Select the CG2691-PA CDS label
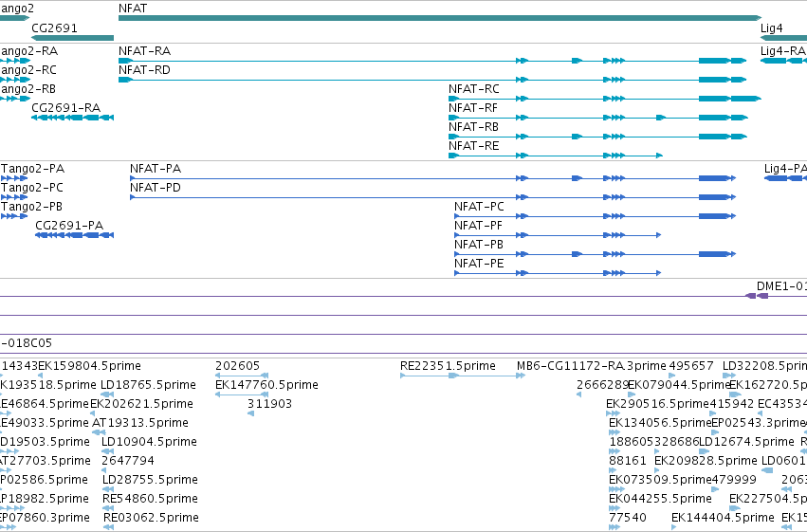The image size is (807, 532). [69, 226]
